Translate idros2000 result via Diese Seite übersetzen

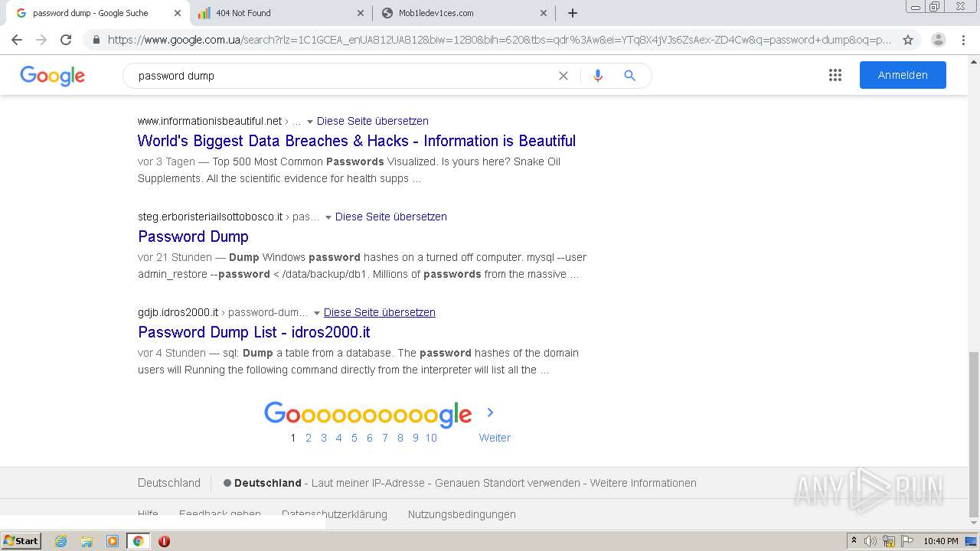380,312
